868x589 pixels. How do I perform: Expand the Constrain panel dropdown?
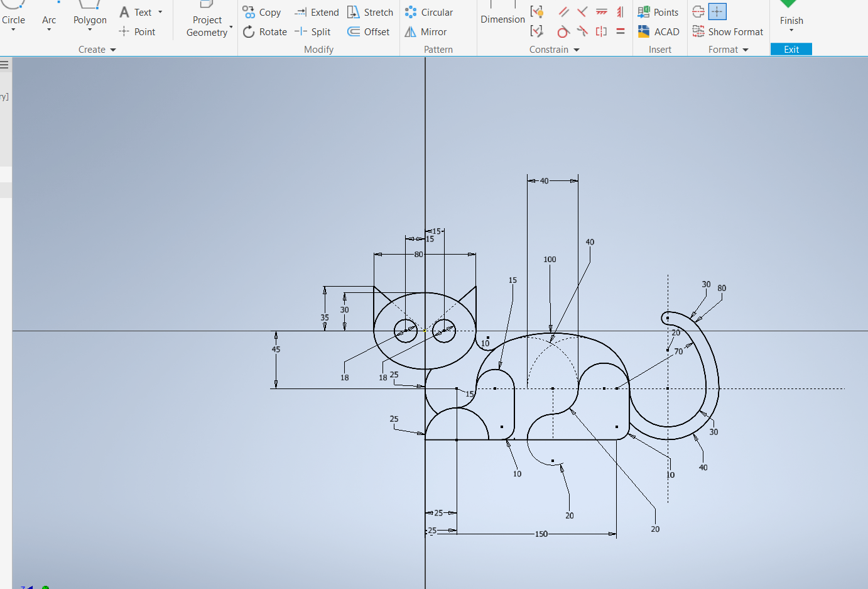click(577, 50)
